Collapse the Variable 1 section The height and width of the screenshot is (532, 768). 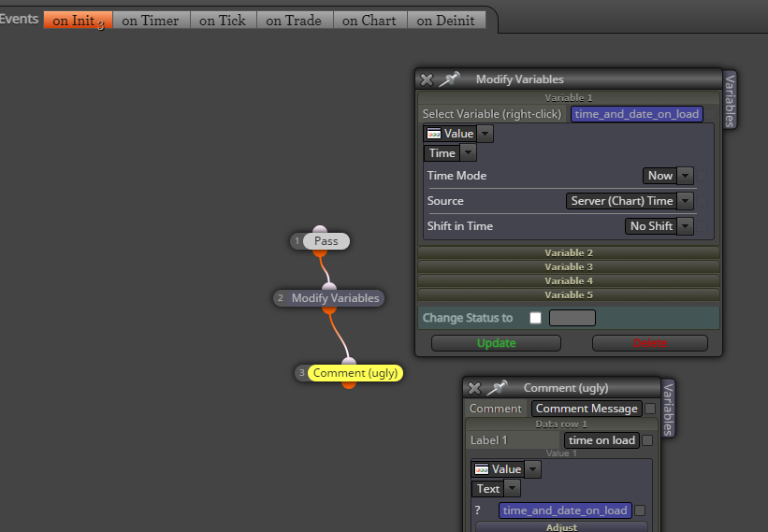(x=569, y=97)
